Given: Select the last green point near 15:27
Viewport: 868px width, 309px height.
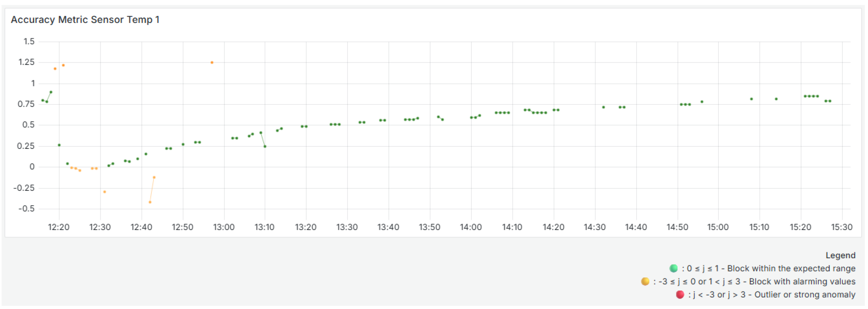Looking at the screenshot, I should click(x=830, y=101).
